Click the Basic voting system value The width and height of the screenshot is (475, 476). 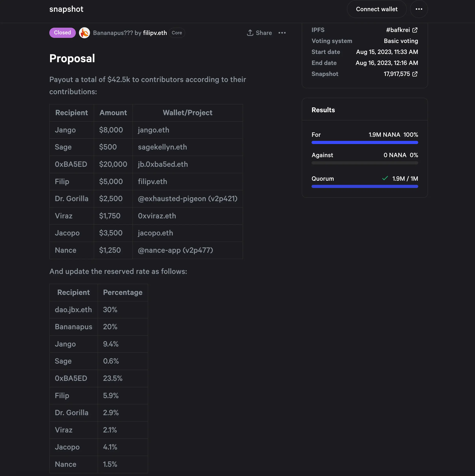coord(401,41)
